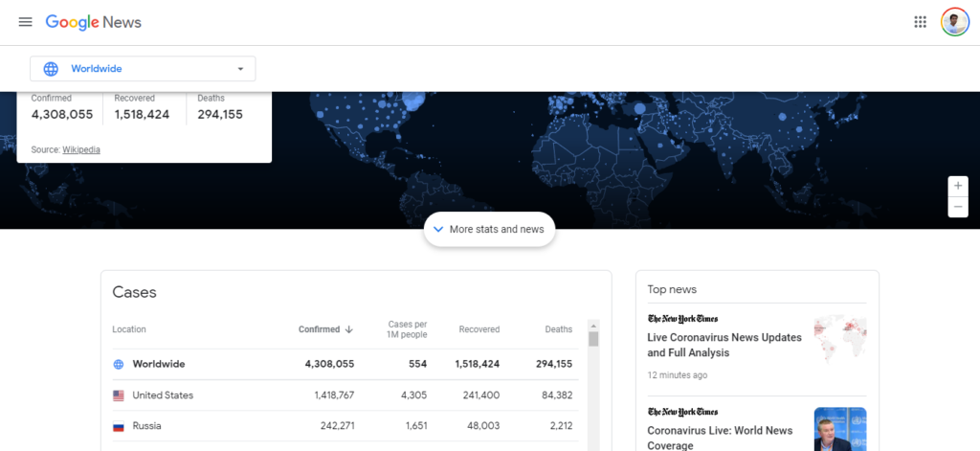Click the 12 minutes ago timestamp
The image size is (980, 451).
pyautogui.click(x=678, y=375)
